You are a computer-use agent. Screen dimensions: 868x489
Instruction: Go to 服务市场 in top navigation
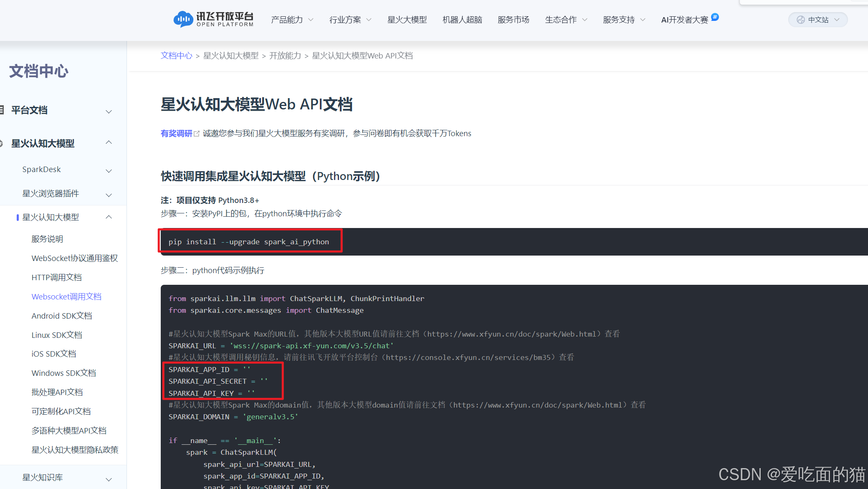(514, 20)
